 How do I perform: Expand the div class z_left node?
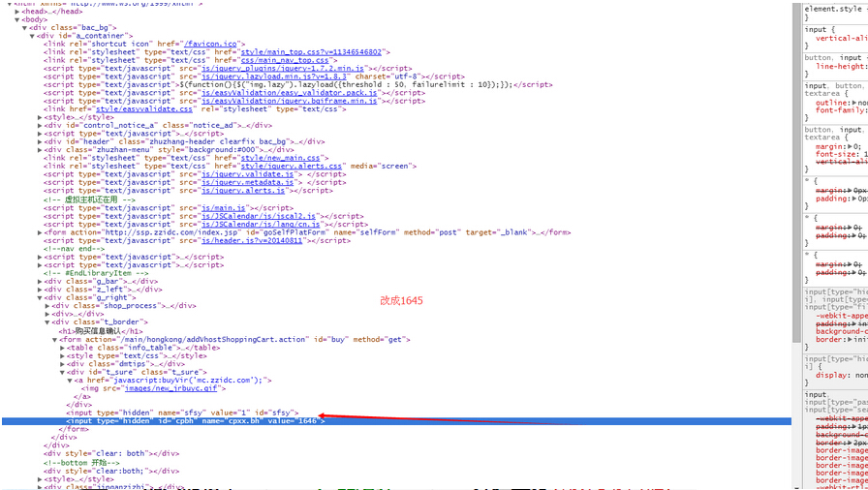point(40,290)
